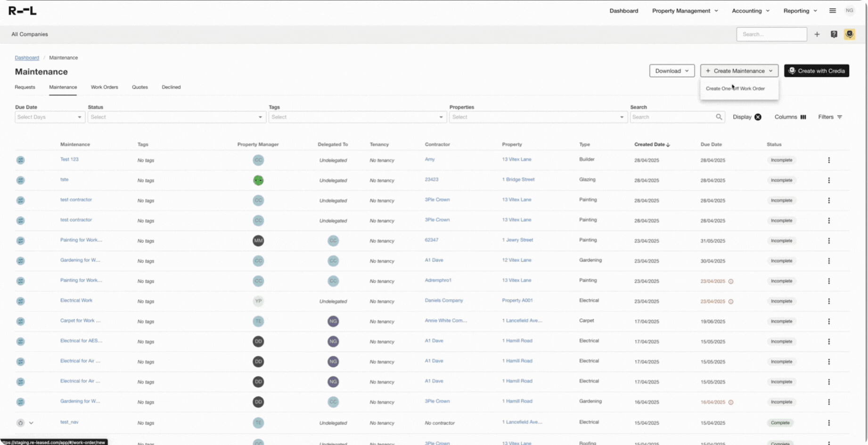The height and width of the screenshot is (445, 868).
Task: Sort by Created Date column arrow
Action: click(668, 145)
